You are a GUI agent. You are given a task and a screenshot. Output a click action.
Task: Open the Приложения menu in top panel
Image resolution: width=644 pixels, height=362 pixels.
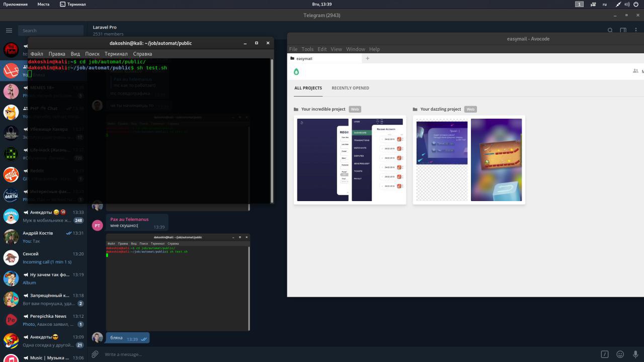(x=16, y=4)
